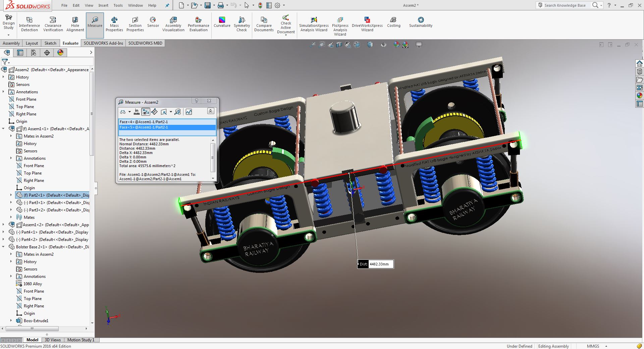644x349 pixels.
Task: Collapse the Measure dialog with chevron button
Action: point(211,111)
